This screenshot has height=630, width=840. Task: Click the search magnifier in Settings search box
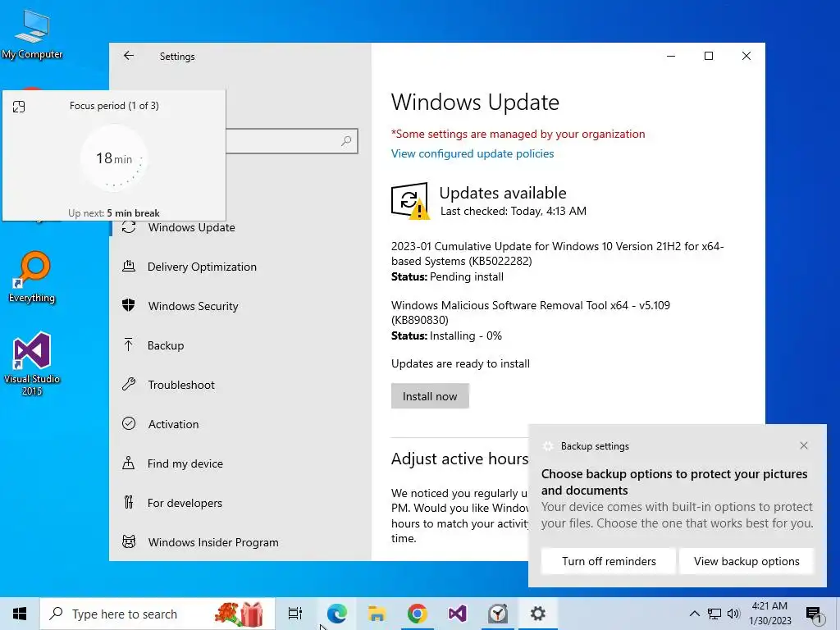(x=346, y=141)
